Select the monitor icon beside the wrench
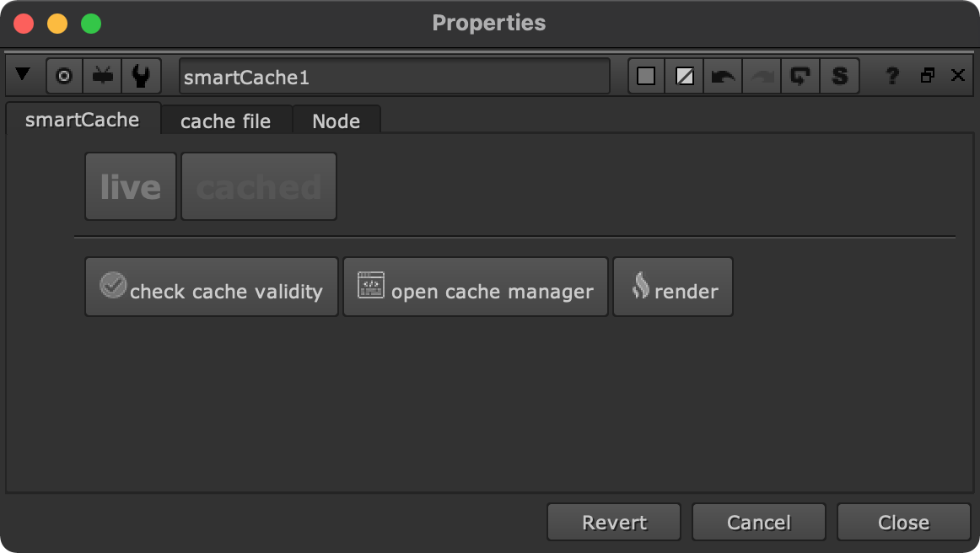The image size is (980, 553). coord(103,75)
